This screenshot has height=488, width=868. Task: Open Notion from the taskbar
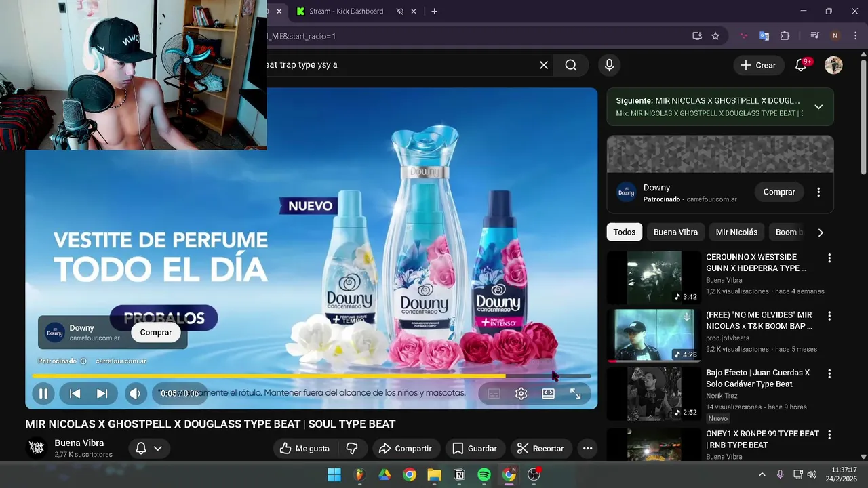coord(459,475)
